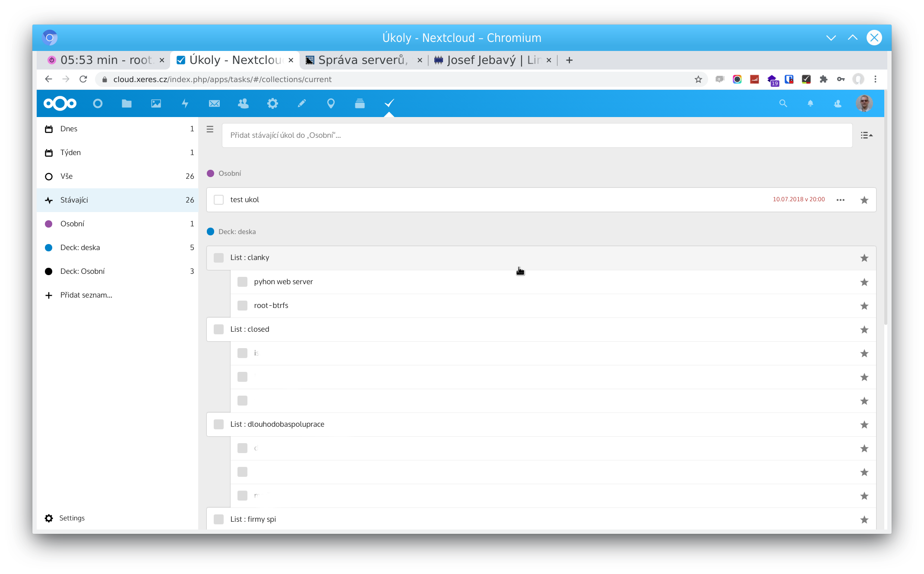The width and height of the screenshot is (924, 574).
Task: Tick the pyhon web server checkbox
Action: 243,282
